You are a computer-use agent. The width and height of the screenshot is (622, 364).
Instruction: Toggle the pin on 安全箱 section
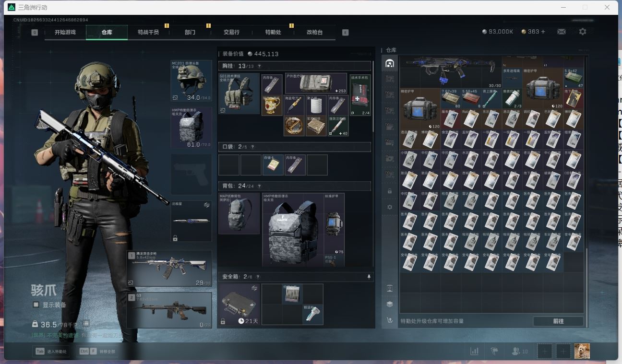369,277
